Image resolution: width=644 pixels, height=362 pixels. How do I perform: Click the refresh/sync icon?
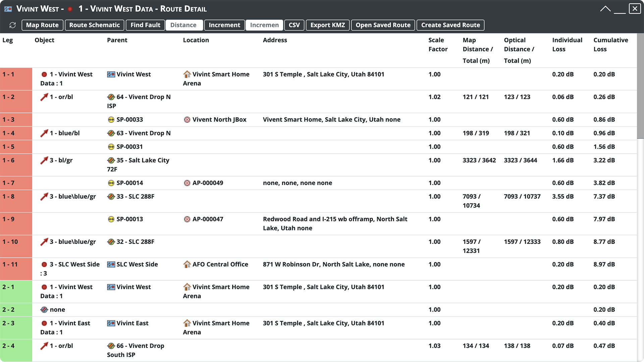coord(12,25)
